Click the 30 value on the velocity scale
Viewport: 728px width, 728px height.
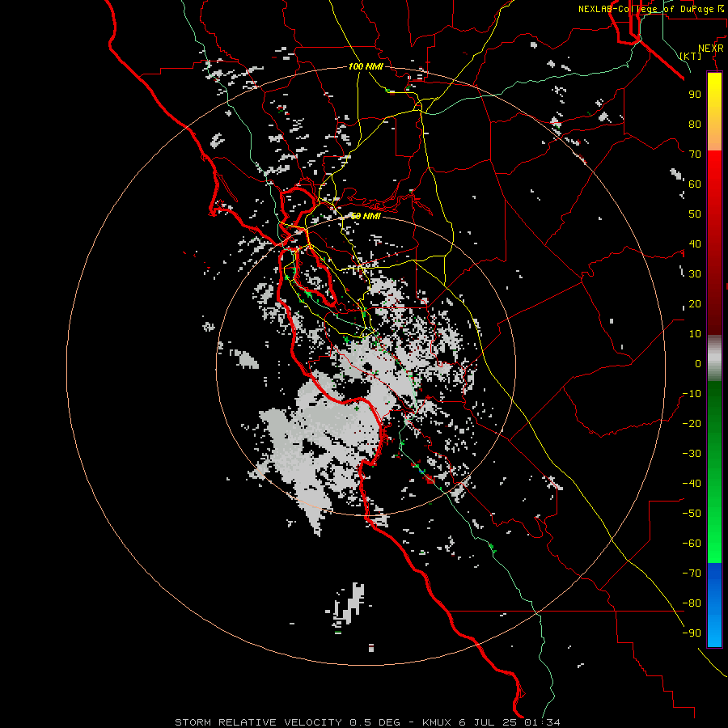[x=695, y=274]
